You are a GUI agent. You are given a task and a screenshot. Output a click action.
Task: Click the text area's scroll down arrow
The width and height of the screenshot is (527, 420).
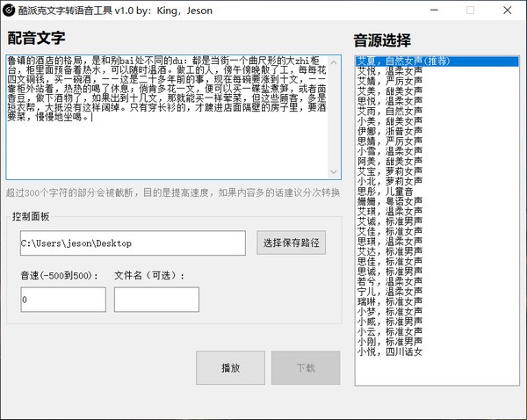[334, 171]
